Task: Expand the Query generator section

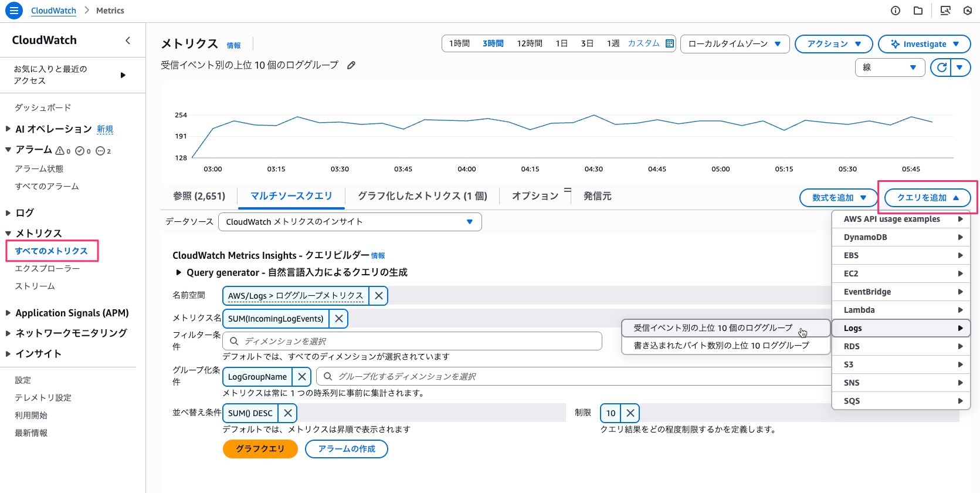Action: (179, 272)
